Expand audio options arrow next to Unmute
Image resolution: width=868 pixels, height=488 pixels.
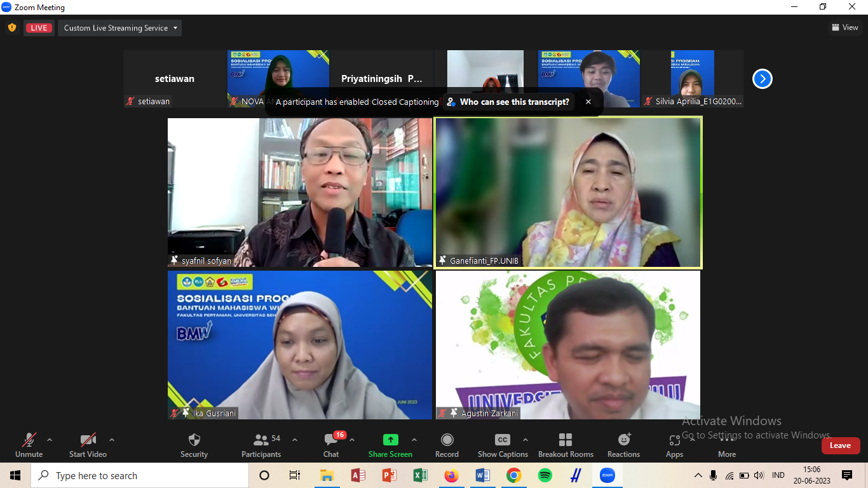pos(50,440)
